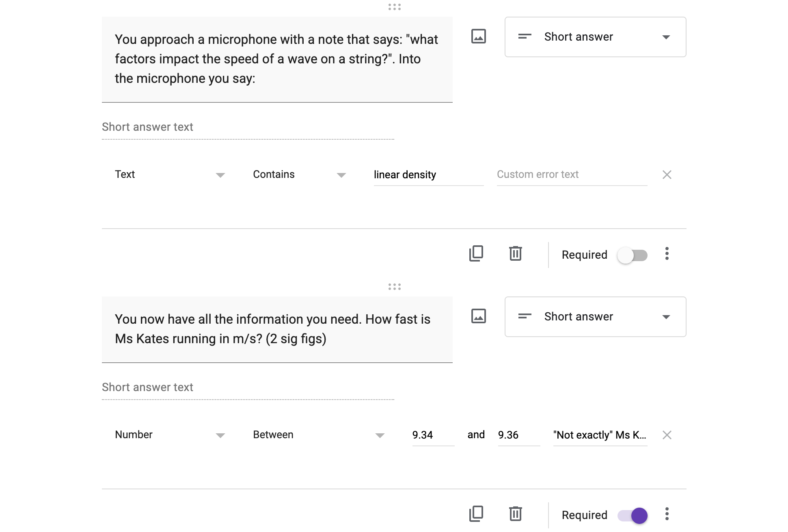
Task: Edit the linear density validation value
Action: click(429, 175)
